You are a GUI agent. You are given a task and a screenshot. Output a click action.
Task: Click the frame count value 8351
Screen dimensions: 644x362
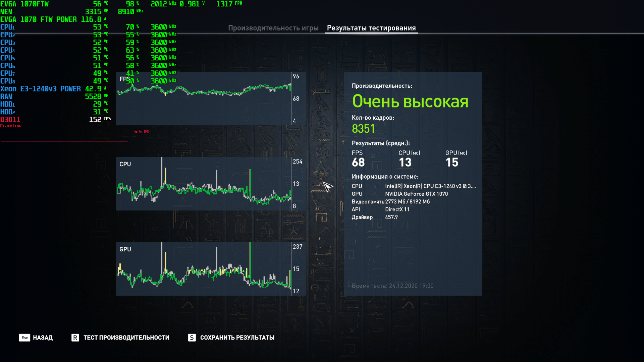[363, 129]
